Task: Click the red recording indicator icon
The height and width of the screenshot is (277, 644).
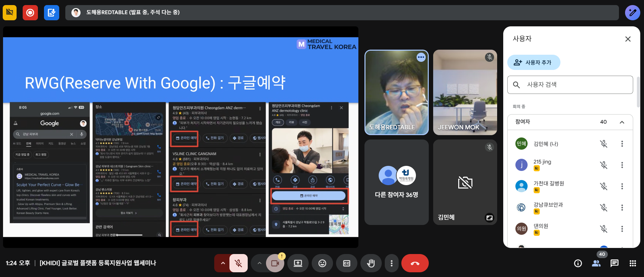Action: 30,13
